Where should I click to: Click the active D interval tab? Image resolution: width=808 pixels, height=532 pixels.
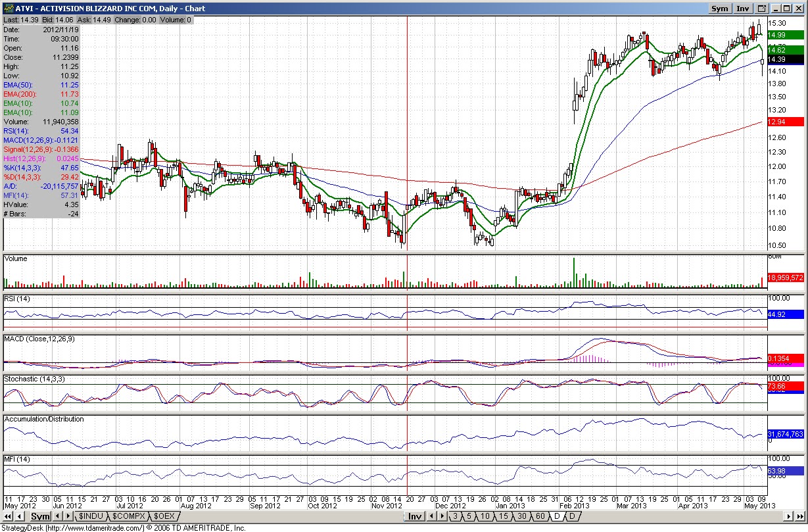(x=558, y=516)
